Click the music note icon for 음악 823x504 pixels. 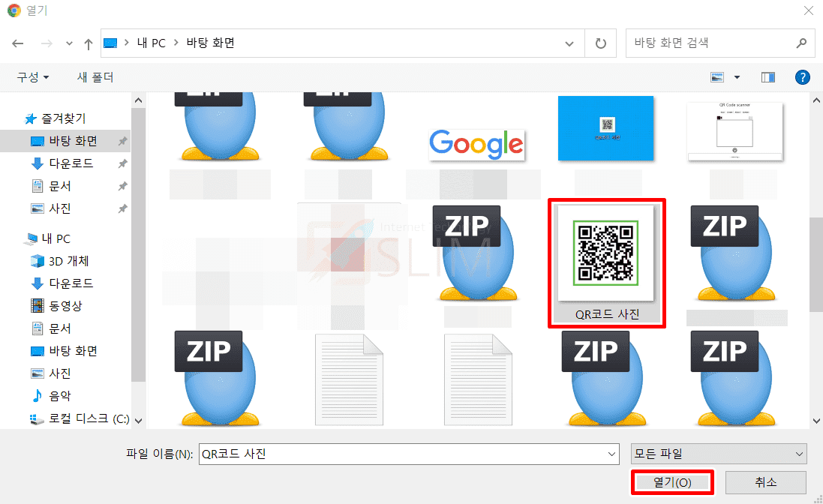click(x=38, y=396)
